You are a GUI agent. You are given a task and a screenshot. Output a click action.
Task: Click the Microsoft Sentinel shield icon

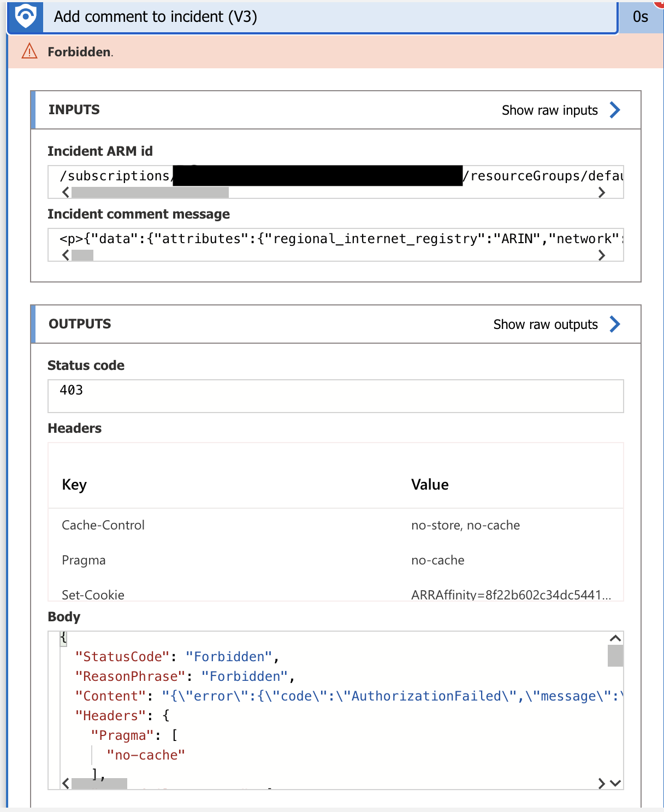(x=25, y=16)
